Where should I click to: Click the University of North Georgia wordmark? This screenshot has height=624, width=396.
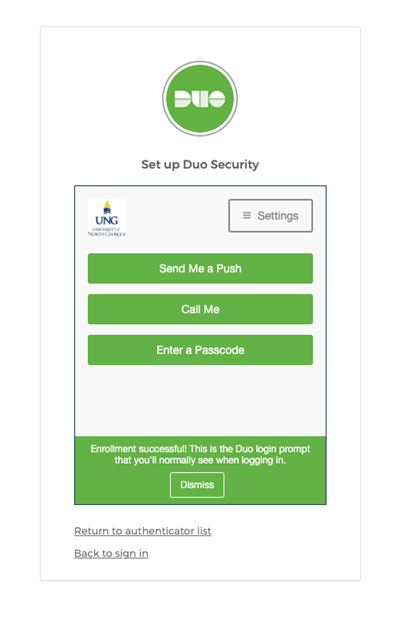click(x=107, y=232)
